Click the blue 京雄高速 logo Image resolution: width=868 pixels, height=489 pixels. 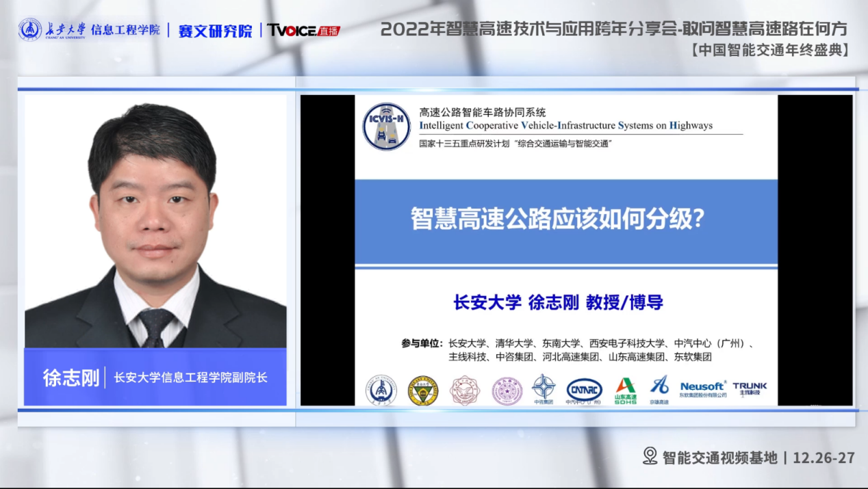659,388
